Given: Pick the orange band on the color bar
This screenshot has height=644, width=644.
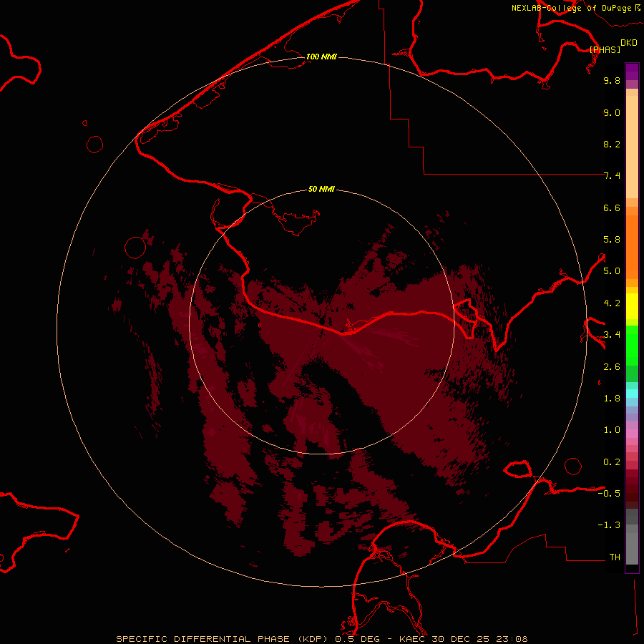Looking at the screenshot, I should 632,247.
